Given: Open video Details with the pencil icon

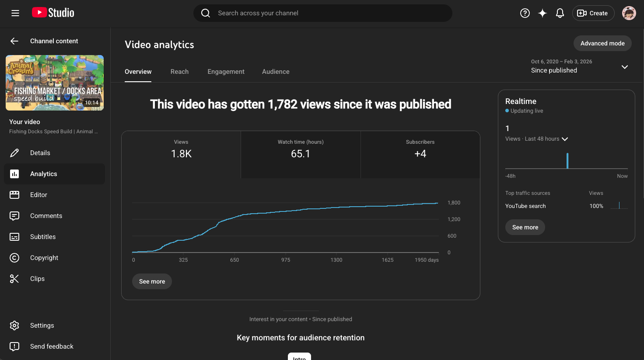Looking at the screenshot, I should coord(40,152).
